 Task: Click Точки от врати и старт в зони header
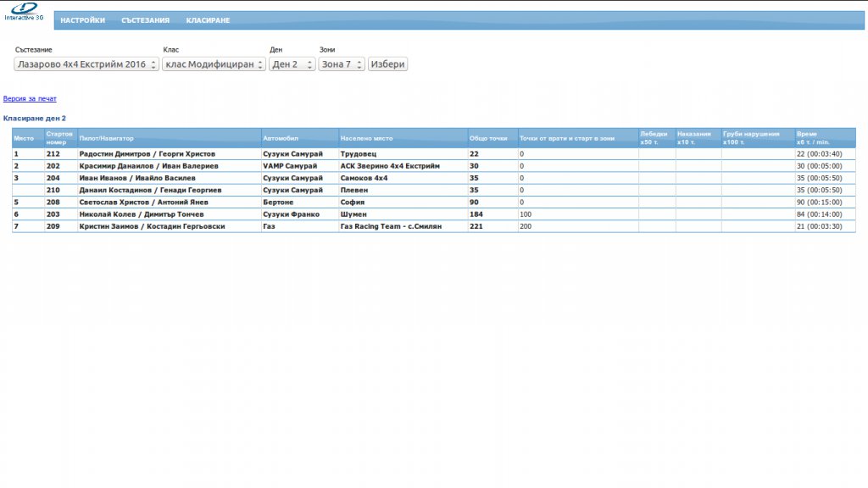pos(578,138)
